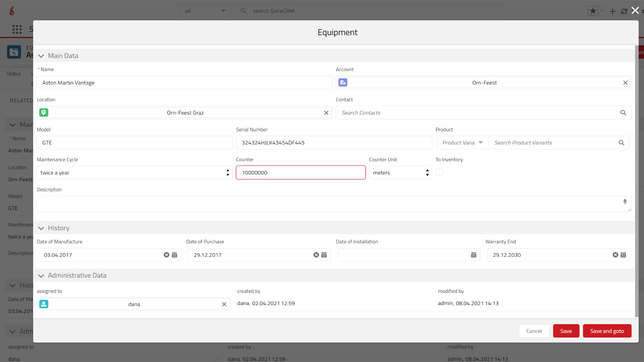This screenshot has width=644, height=362.
Task: Click the Equipment module icon in background
Action: pyautogui.click(x=14, y=52)
